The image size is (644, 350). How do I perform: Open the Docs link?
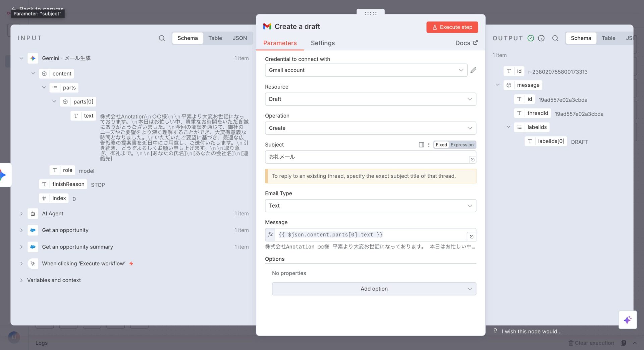click(466, 43)
